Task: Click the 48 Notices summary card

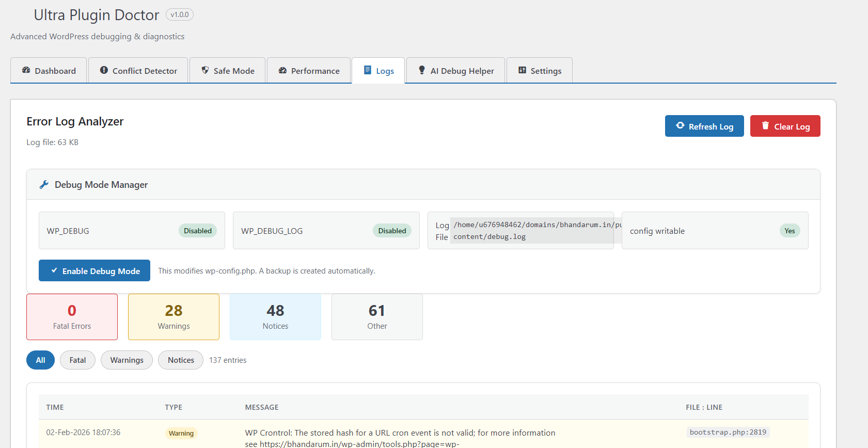Action: pyautogui.click(x=275, y=317)
